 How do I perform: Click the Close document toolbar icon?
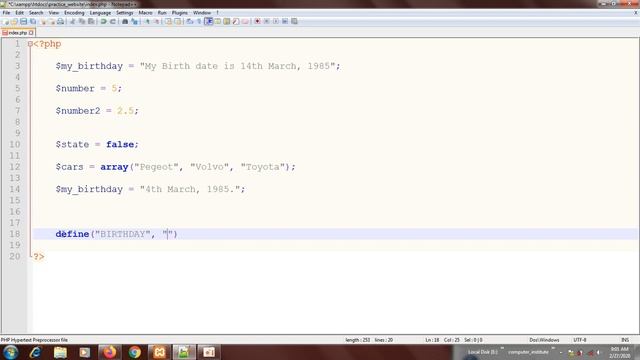click(x=43, y=21)
